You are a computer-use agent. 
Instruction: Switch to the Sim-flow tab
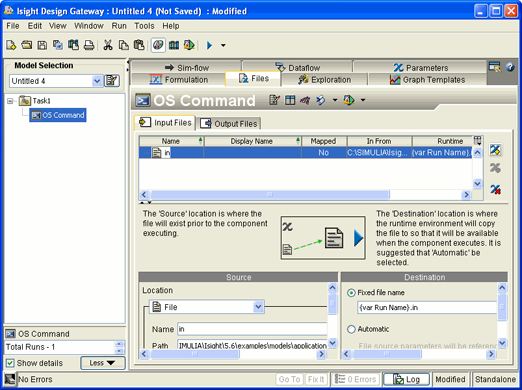(x=186, y=68)
